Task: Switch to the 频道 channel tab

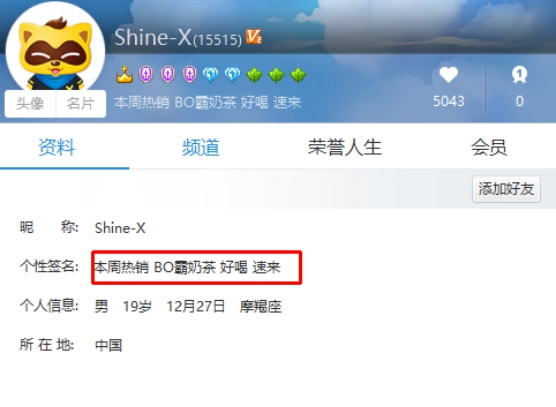Action: pyautogui.click(x=201, y=147)
